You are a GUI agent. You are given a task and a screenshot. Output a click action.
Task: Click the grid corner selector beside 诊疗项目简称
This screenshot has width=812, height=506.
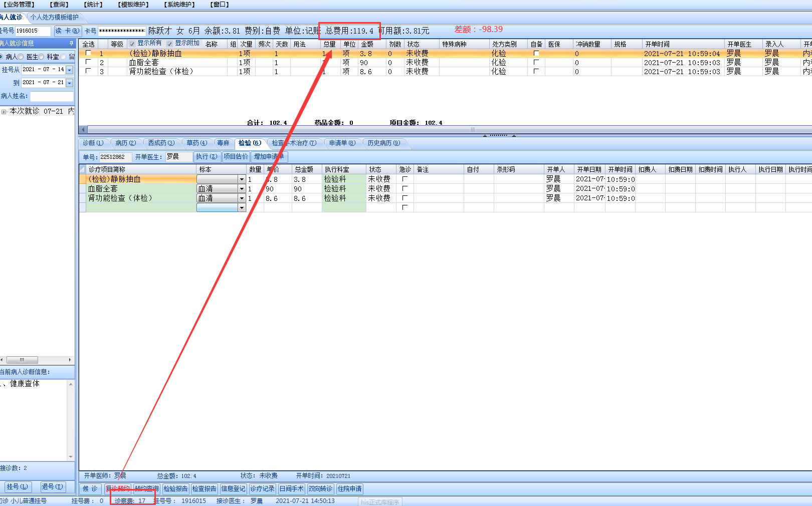83,169
